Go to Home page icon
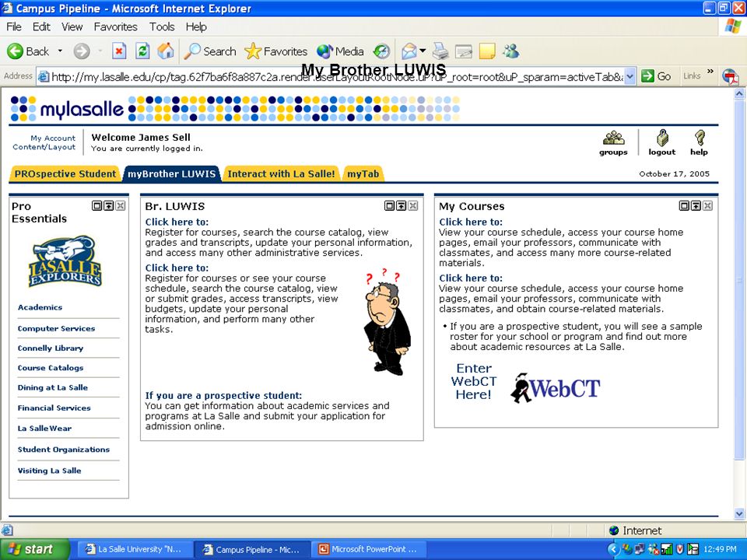 pyautogui.click(x=166, y=51)
